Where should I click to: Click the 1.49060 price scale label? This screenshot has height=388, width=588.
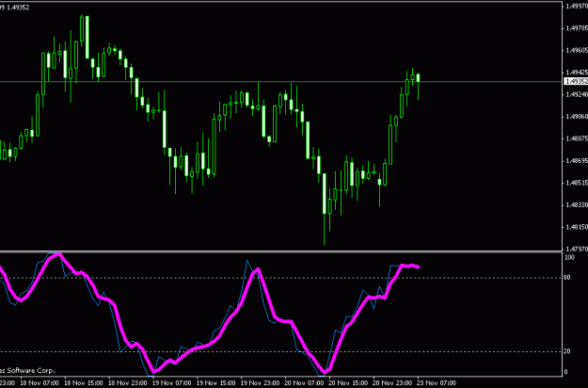click(x=577, y=117)
